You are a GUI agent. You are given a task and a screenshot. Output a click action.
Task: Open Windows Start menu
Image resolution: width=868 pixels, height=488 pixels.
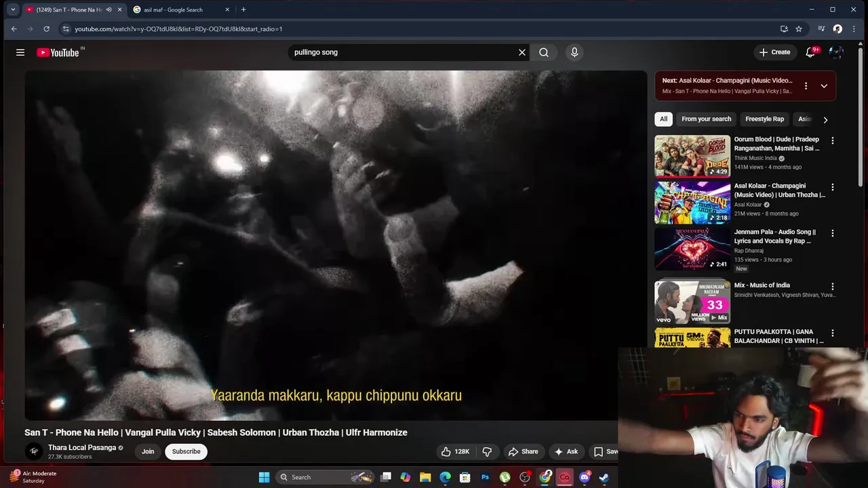click(x=264, y=477)
